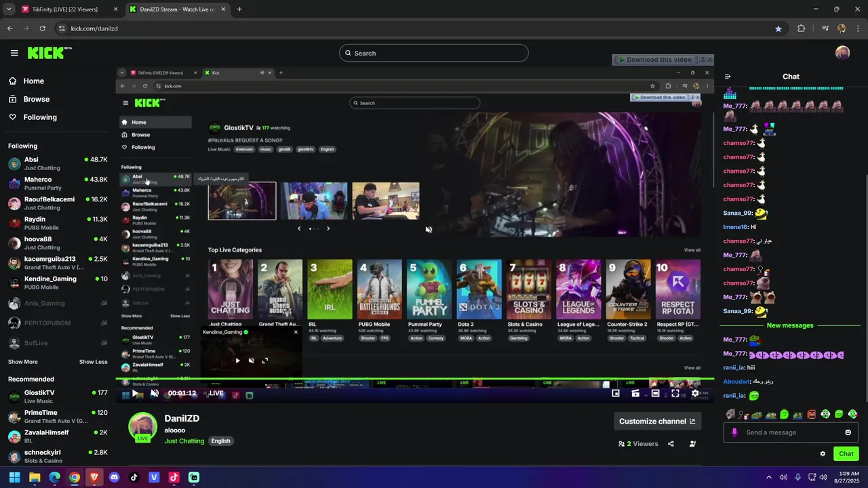Open Chrome tab search dropdown arrow
Screen dimensions: 868x488
(9, 9)
